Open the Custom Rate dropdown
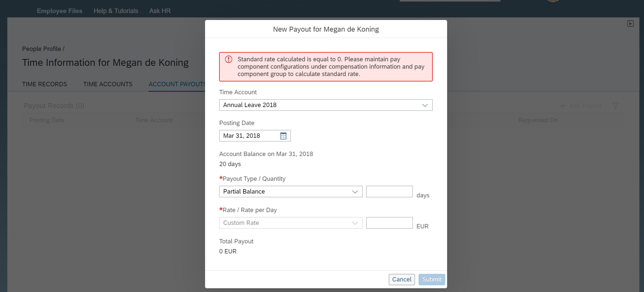The width and height of the screenshot is (644, 292). [291, 223]
